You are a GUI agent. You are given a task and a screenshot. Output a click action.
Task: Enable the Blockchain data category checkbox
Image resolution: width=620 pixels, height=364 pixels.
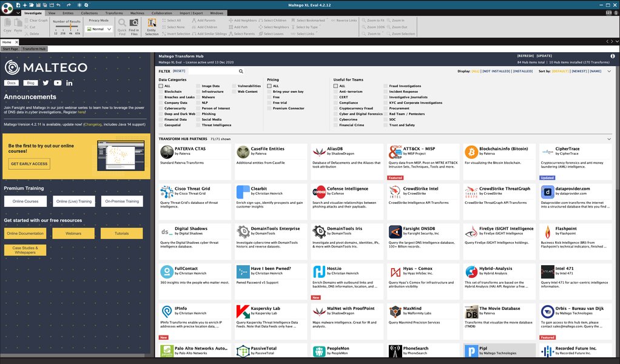tap(161, 92)
